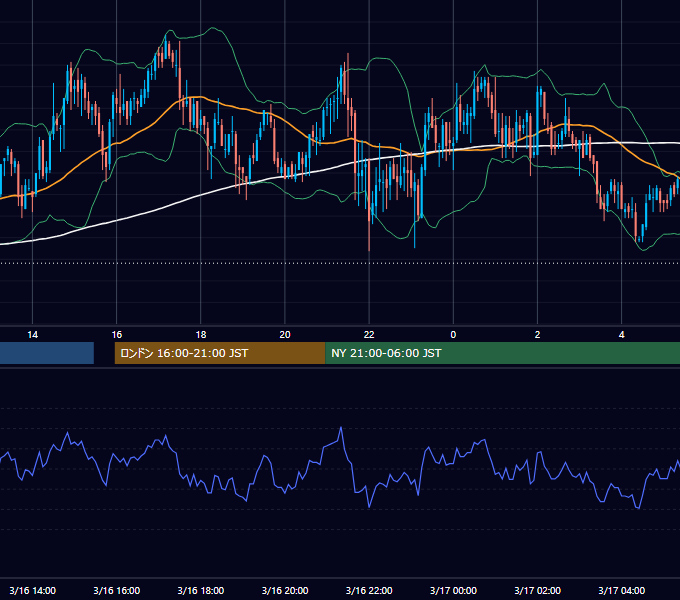Click the 3/16 14:00 timestamp label
The height and width of the screenshot is (600, 680).
point(33,590)
